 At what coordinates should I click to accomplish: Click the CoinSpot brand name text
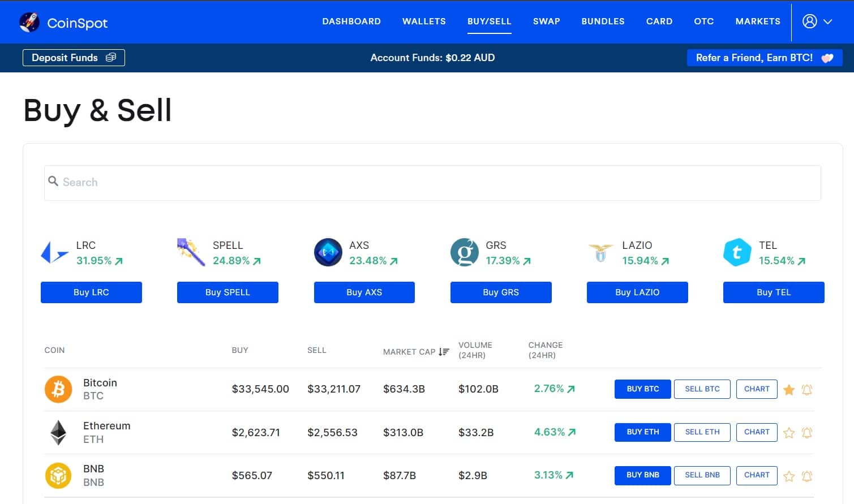point(78,23)
